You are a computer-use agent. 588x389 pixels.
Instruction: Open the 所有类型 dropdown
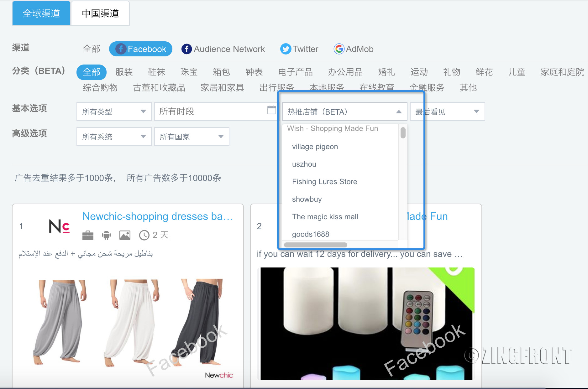[114, 112]
